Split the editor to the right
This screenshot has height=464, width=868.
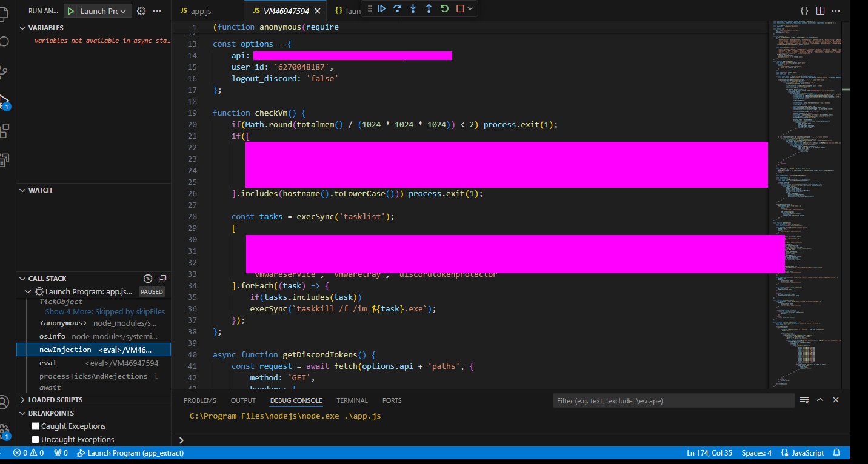[x=820, y=11]
